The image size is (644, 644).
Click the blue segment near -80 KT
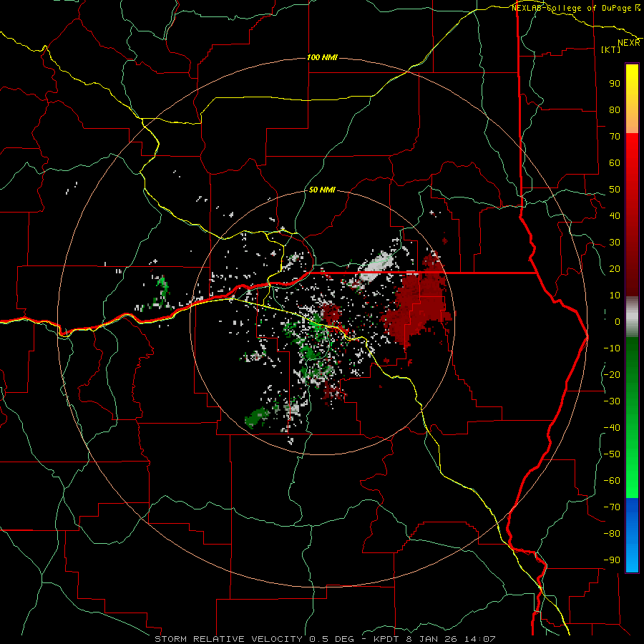pyautogui.click(x=632, y=534)
